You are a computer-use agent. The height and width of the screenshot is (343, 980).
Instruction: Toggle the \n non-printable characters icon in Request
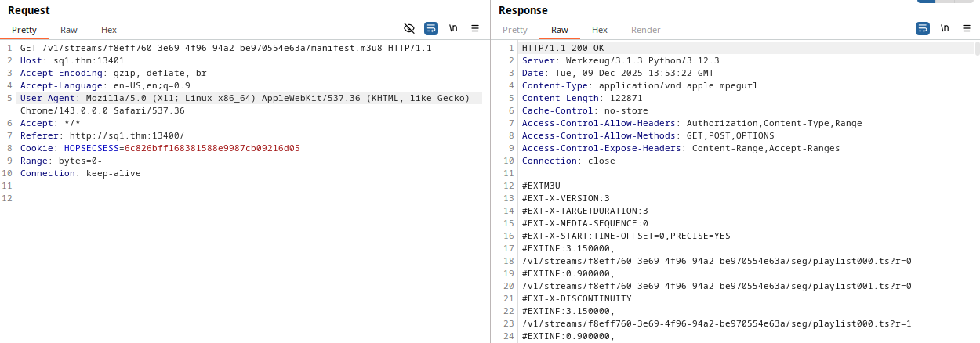453,28
